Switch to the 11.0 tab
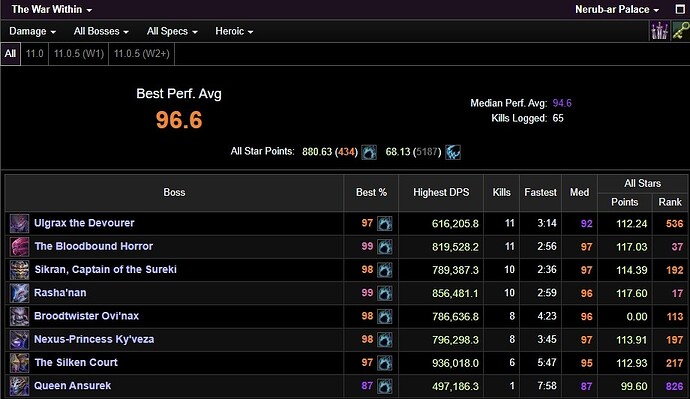The image size is (690, 399). (x=34, y=54)
